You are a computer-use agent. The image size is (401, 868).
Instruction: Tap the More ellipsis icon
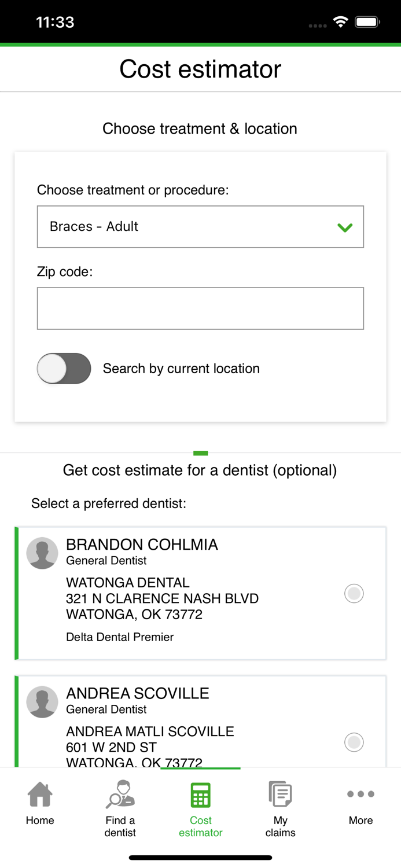click(360, 794)
